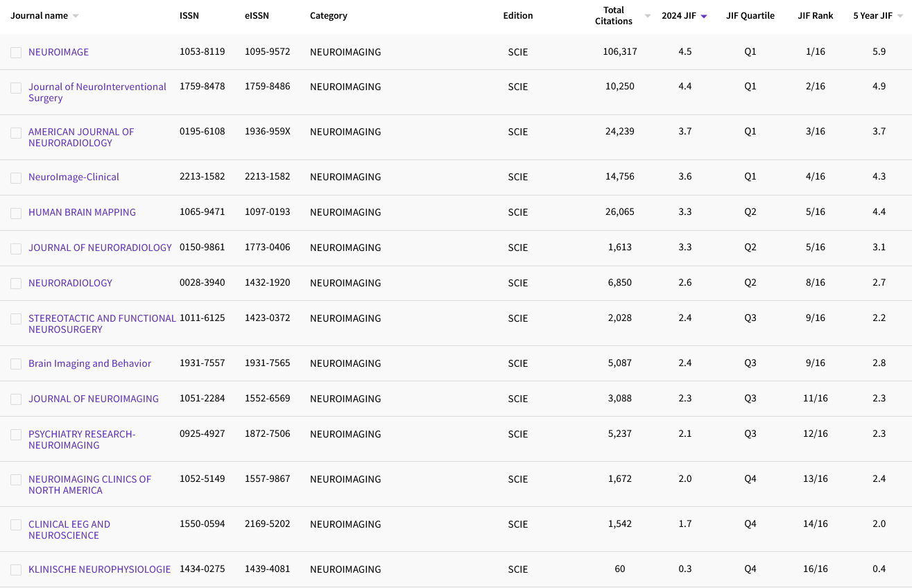Open the JOURNAL OF NEURORADIOLOGY link
Viewport: 912px width, 588px height.
click(100, 248)
